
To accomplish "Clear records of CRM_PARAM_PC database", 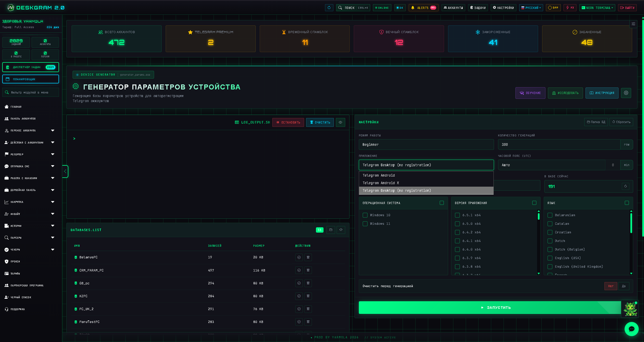I will point(299,270).
